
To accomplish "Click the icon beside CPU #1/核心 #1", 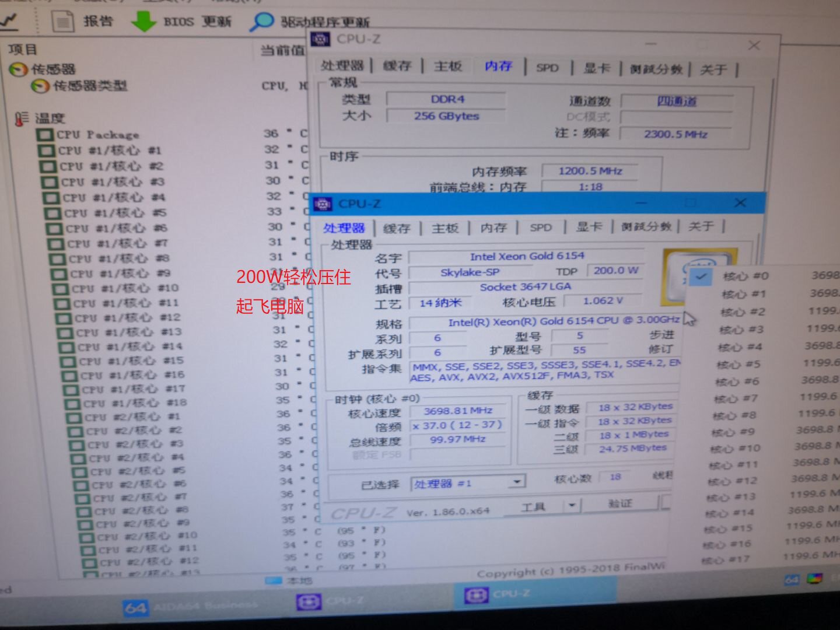I will [47, 150].
